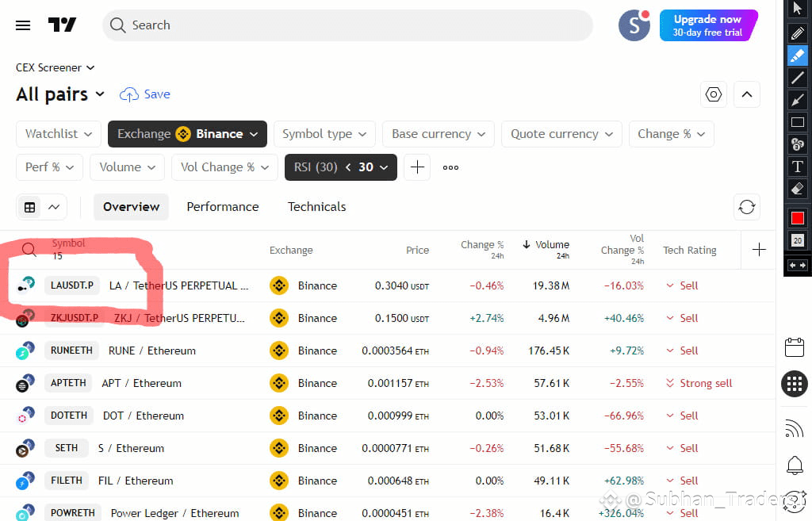Open the calendar sidebar icon
Viewport: 812px width, 521px height.
pos(794,347)
